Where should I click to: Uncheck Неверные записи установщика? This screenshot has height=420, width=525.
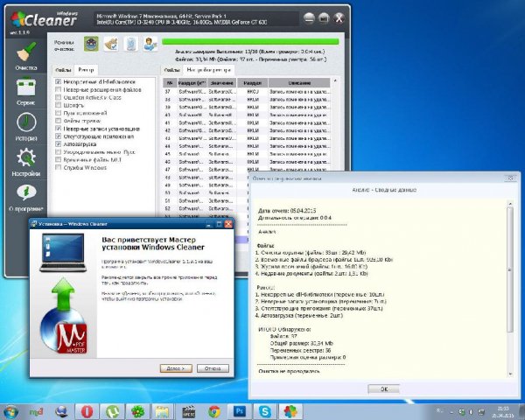coord(59,129)
